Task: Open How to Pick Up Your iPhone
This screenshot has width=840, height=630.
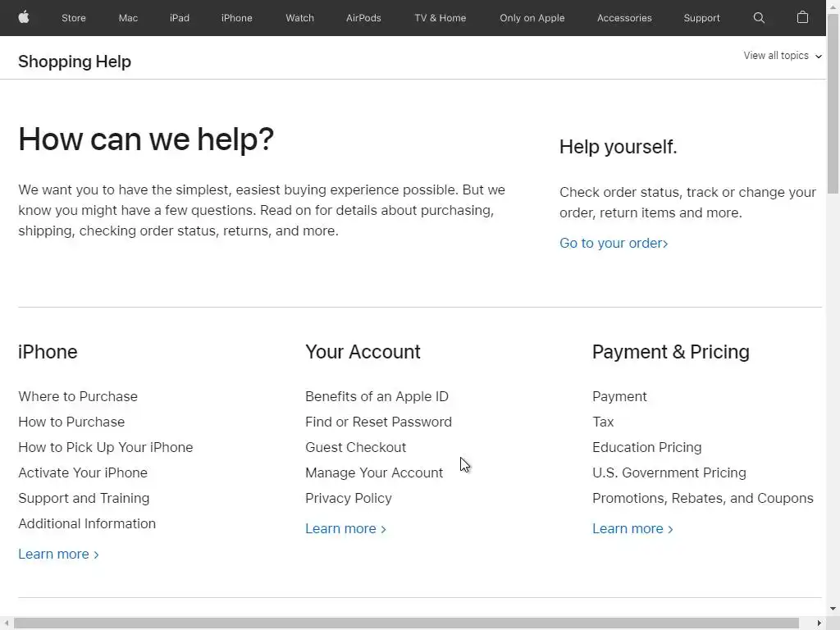Action: (106, 447)
